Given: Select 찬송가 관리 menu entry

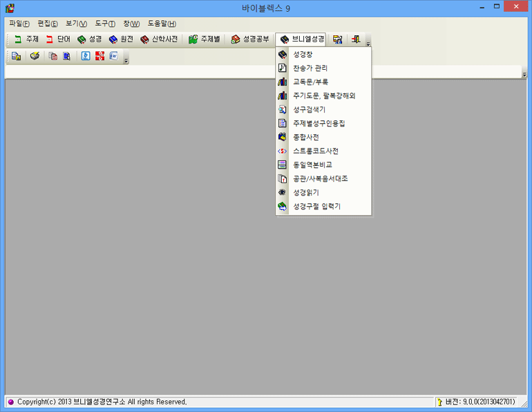Looking at the screenshot, I should point(323,68).
